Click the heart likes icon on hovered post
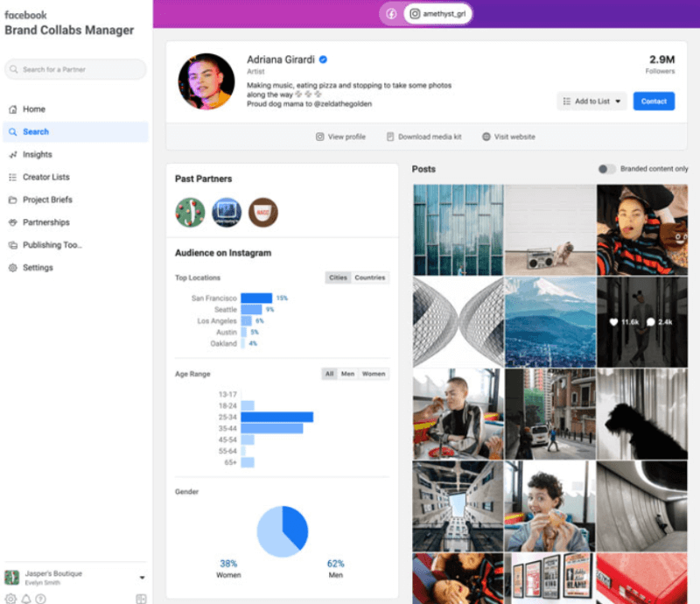The width and height of the screenshot is (700, 604). point(614,322)
